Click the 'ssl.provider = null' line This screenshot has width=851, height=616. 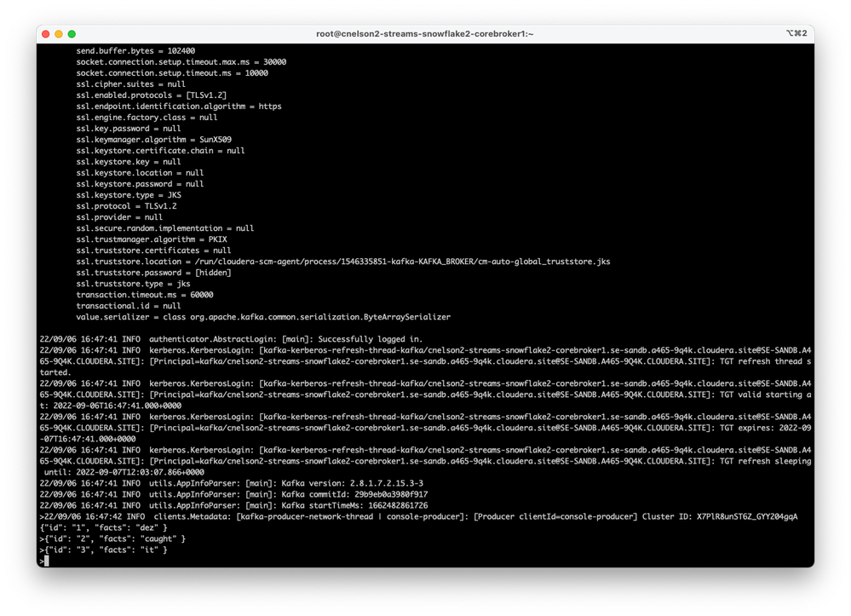click(119, 217)
